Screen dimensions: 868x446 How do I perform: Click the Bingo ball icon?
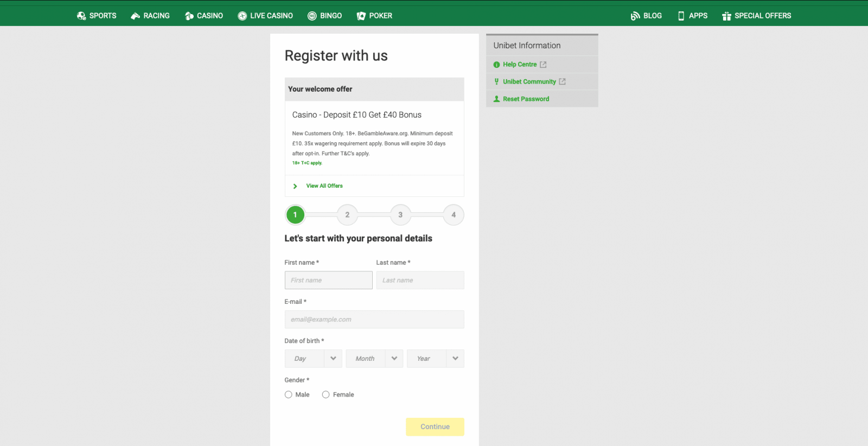(x=312, y=16)
